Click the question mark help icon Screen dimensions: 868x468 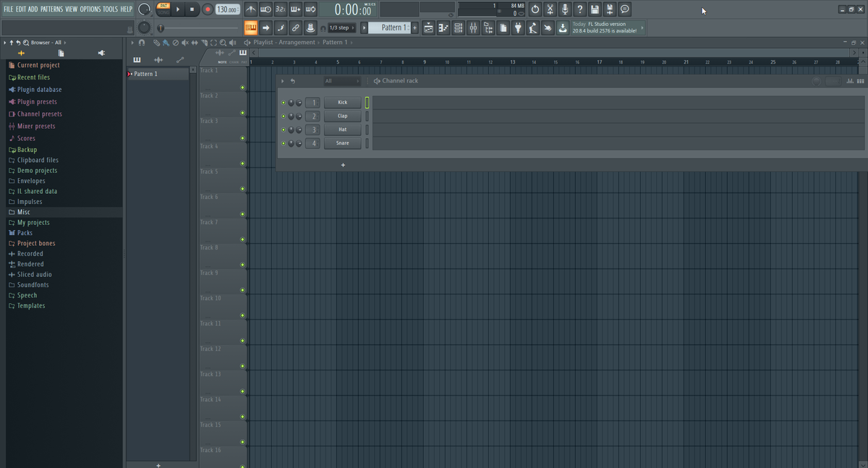point(580,9)
